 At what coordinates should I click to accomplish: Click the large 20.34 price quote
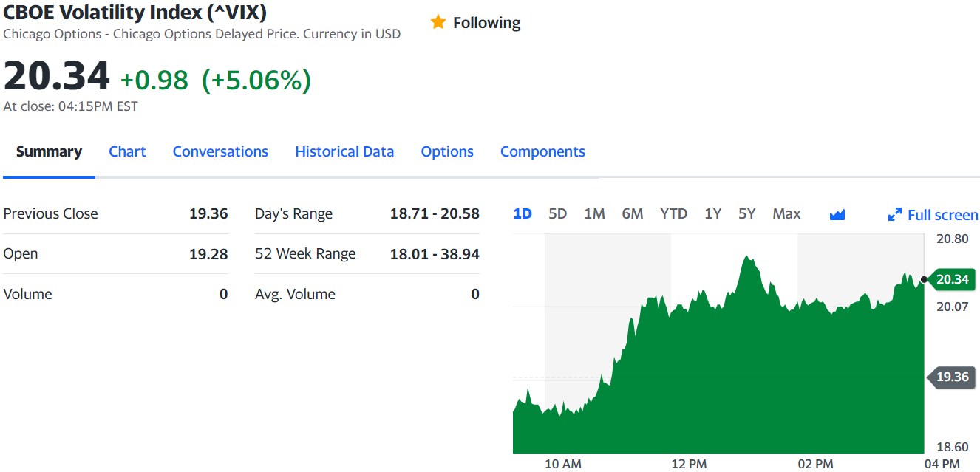pyautogui.click(x=57, y=76)
